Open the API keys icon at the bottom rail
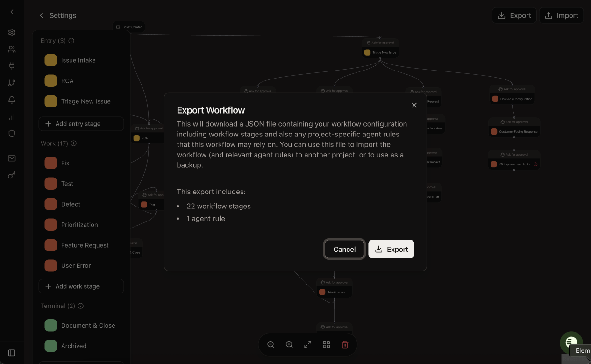 tap(12, 175)
